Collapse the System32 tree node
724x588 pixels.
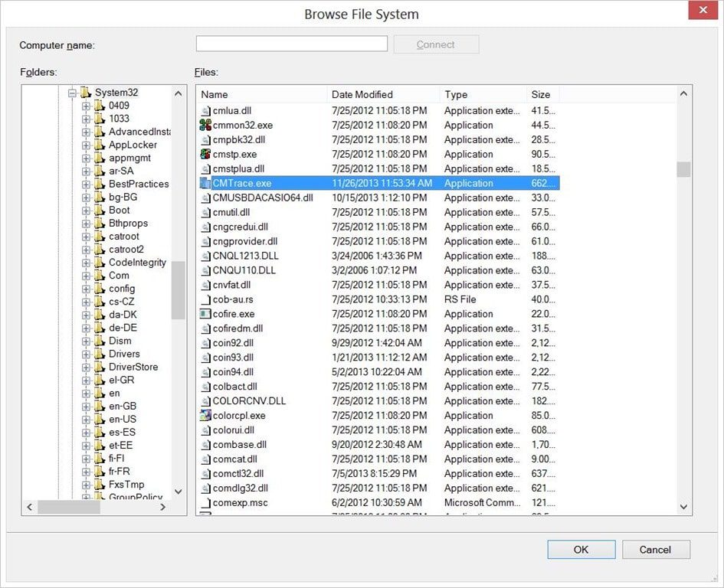coord(71,92)
